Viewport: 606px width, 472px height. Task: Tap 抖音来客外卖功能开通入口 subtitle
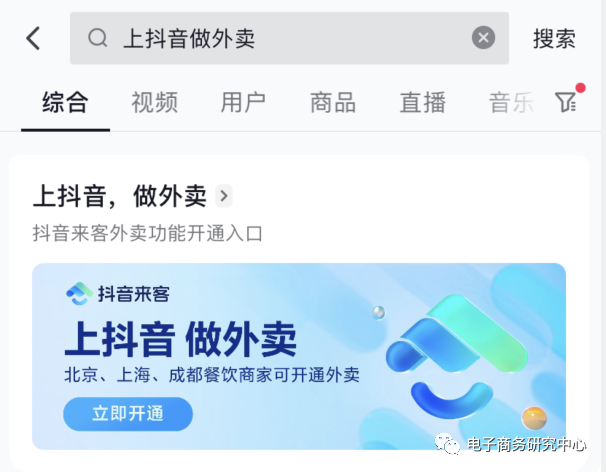click(148, 233)
